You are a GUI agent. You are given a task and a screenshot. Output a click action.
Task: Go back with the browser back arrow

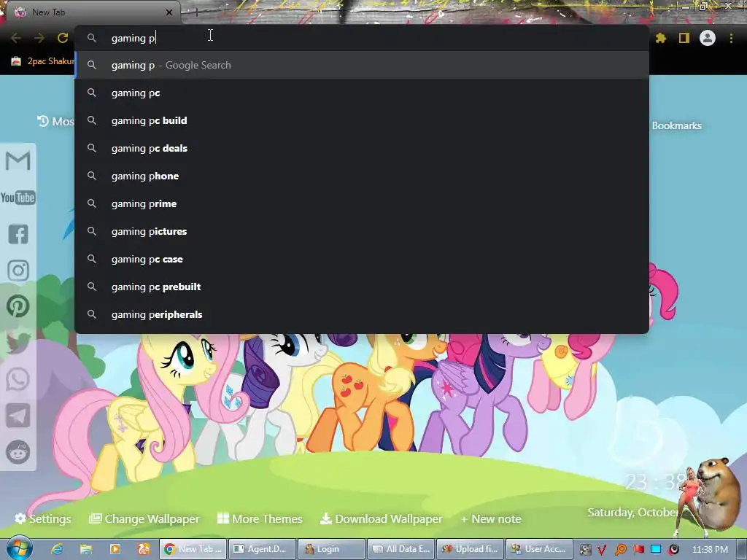[x=16, y=38]
